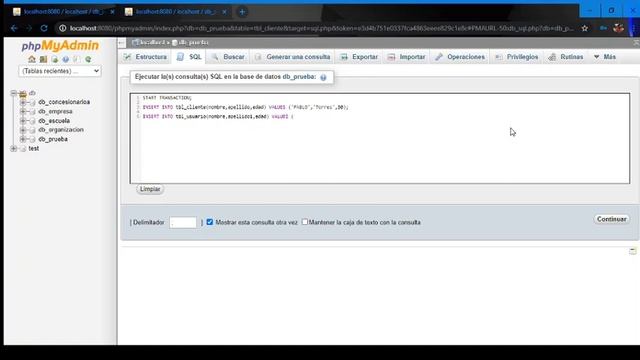Click db_prueba in breadcrumb
640x360 pixels.
(x=193, y=42)
